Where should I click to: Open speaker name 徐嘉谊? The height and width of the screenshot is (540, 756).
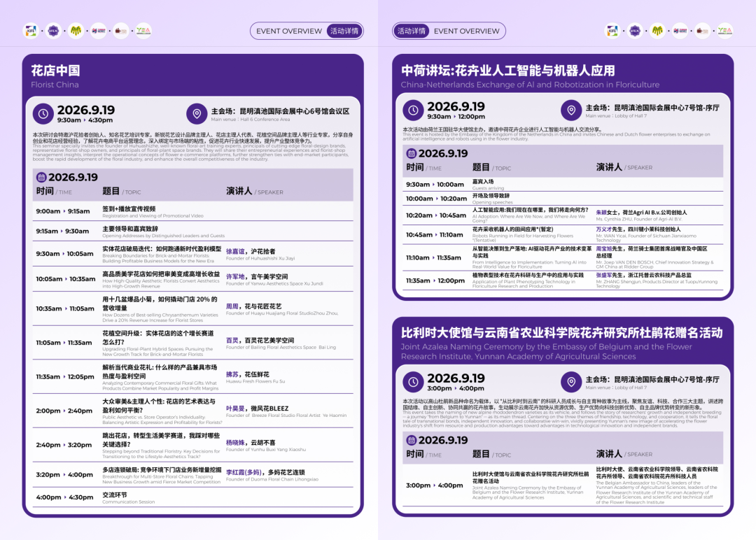(x=235, y=251)
